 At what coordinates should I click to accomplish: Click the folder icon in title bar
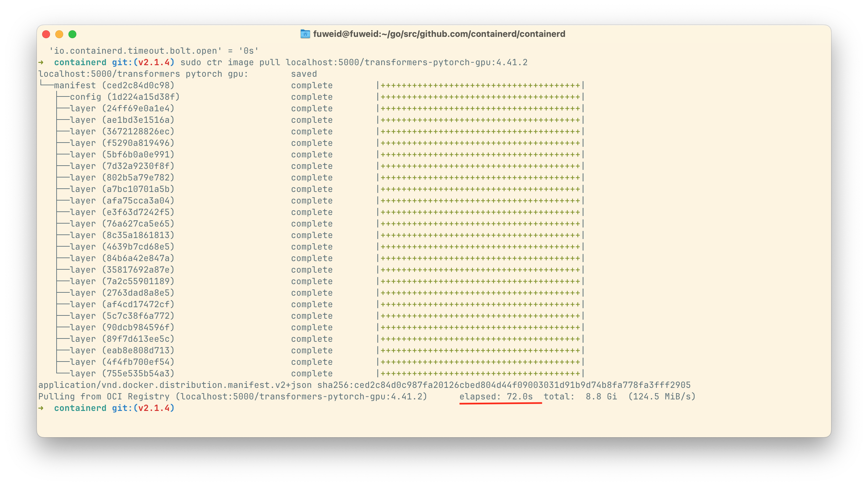point(305,34)
